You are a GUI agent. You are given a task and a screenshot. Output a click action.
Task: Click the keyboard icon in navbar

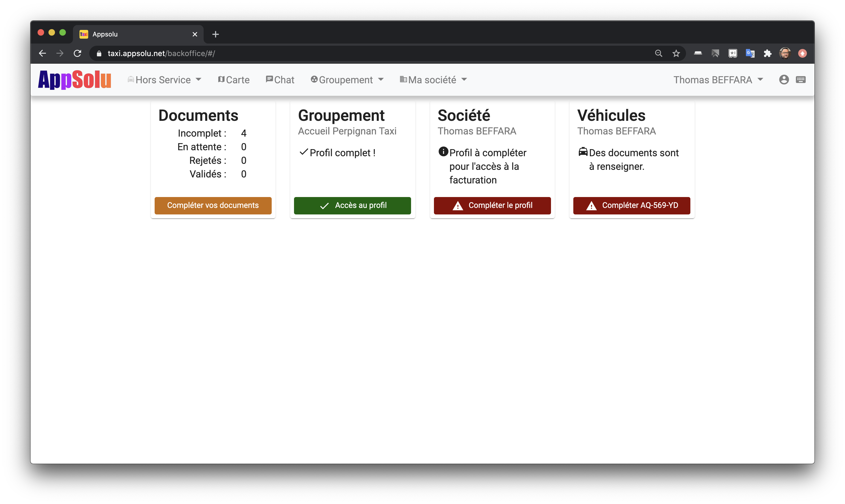tap(801, 79)
